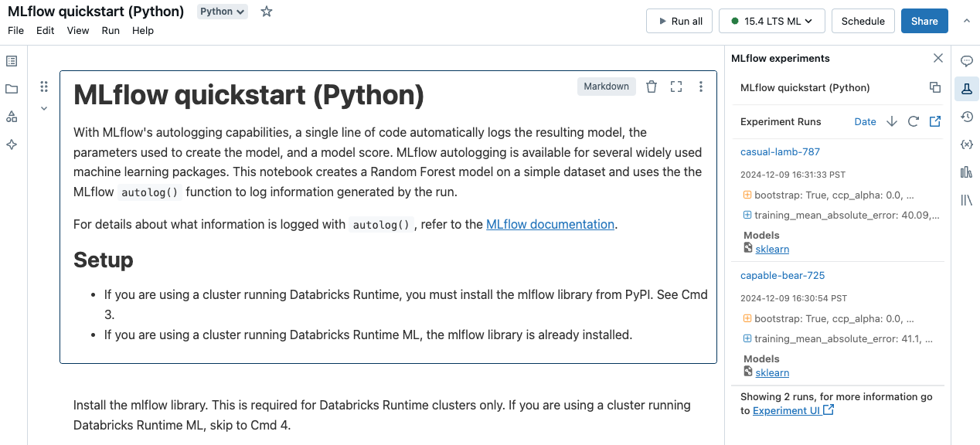Open the 15.4 LTS ML cluster dropdown
The height and width of the screenshot is (445, 980).
tap(771, 21)
